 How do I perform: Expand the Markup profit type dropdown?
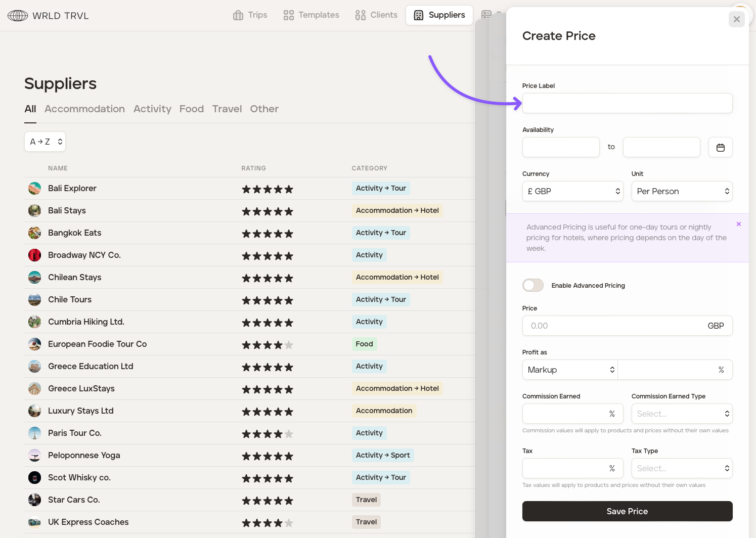570,370
